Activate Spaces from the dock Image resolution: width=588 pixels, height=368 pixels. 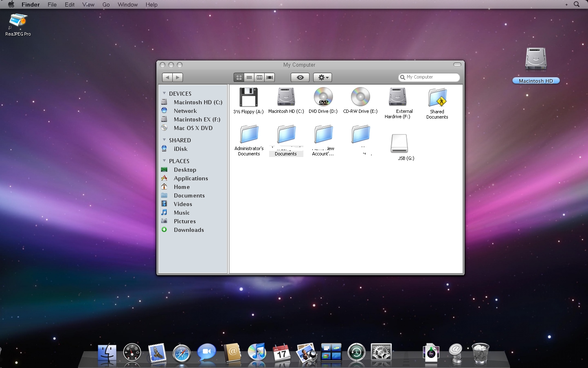coord(331,353)
